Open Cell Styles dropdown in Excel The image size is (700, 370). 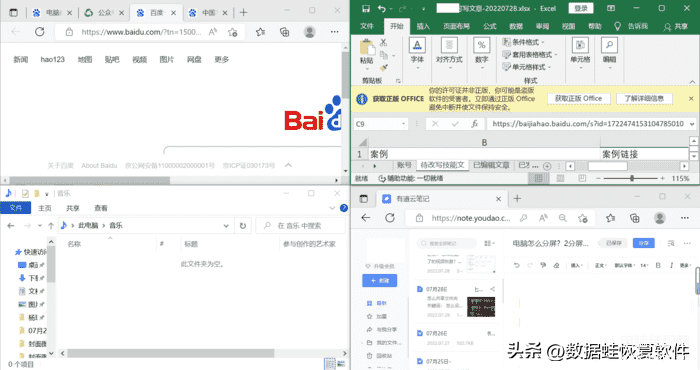click(527, 67)
